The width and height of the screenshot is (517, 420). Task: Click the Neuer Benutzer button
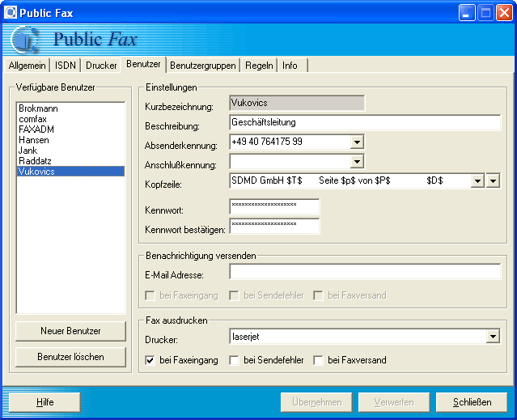pyautogui.click(x=70, y=331)
